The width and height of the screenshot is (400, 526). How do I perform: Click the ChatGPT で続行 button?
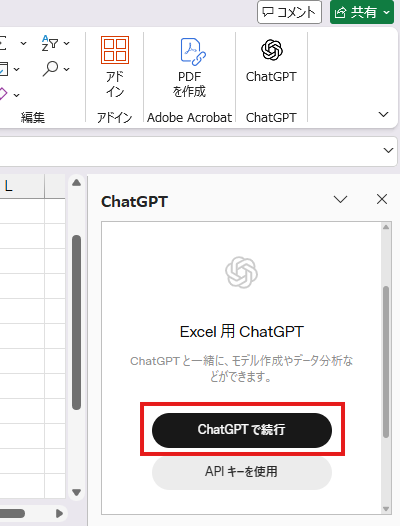pyautogui.click(x=242, y=430)
